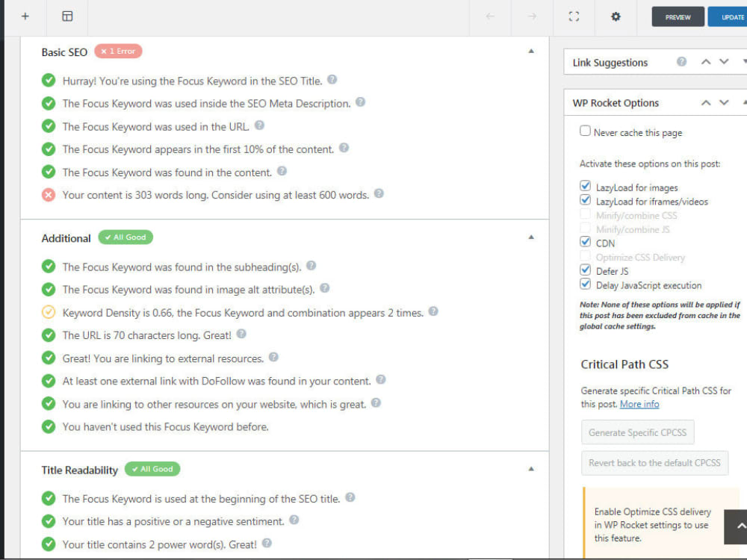Screen dimensions: 747x560
Task: Click the Basic SEO heading
Action: [x=64, y=52]
